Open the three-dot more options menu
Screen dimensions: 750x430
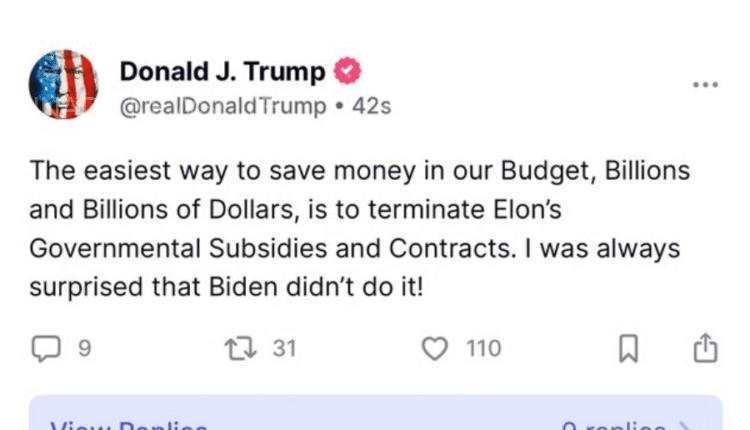pyautogui.click(x=705, y=84)
